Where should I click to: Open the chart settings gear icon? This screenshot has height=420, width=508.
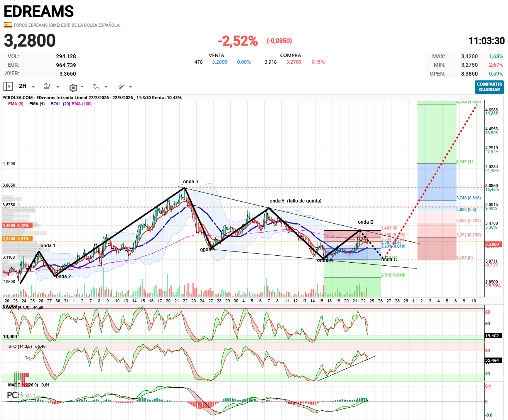point(73,87)
